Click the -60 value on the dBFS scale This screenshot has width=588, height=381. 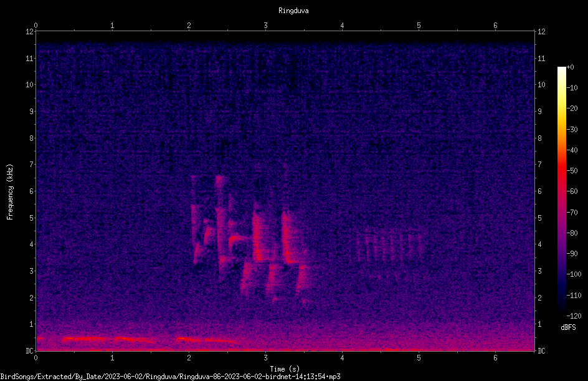(x=572, y=191)
